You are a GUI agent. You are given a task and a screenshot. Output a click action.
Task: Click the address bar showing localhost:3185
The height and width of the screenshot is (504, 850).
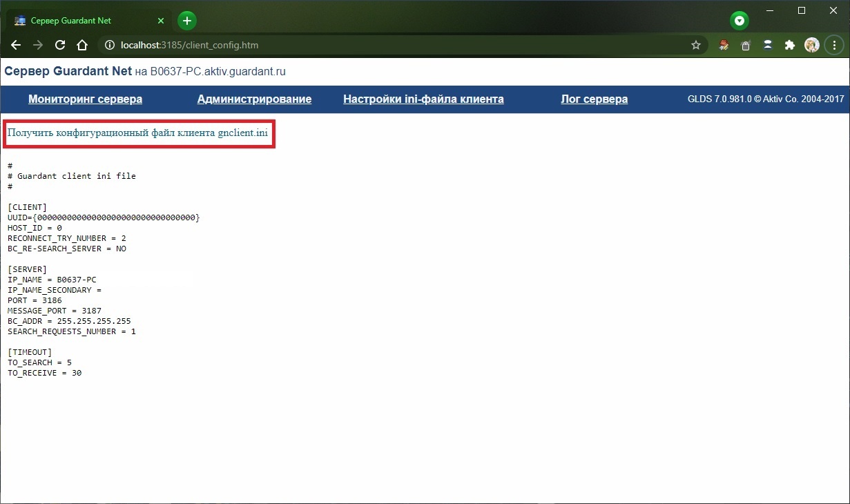point(400,46)
